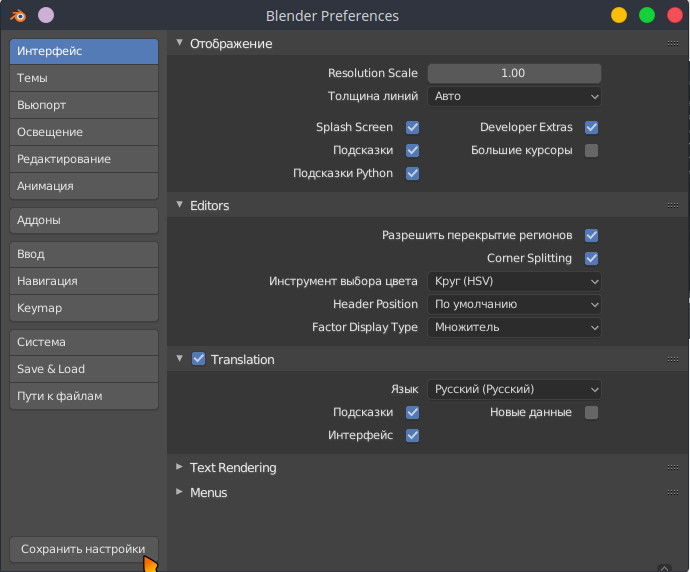
Task: Switch to Темы tab
Action: [84, 78]
